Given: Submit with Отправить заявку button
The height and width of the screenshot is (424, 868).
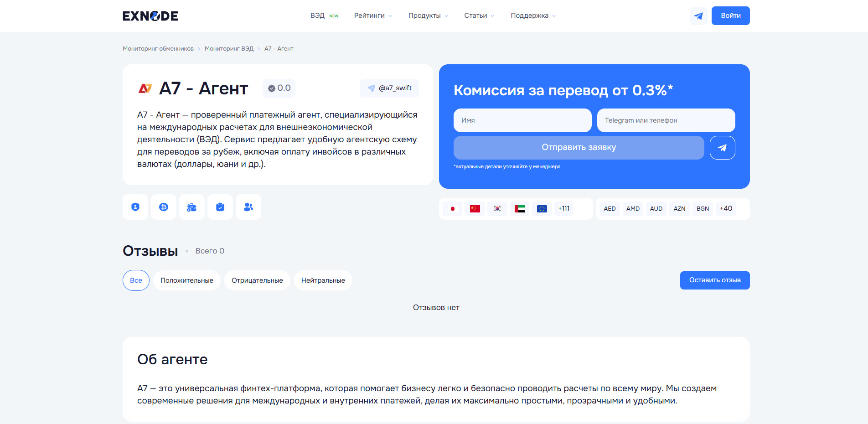Looking at the screenshot, I should [579, 148].
